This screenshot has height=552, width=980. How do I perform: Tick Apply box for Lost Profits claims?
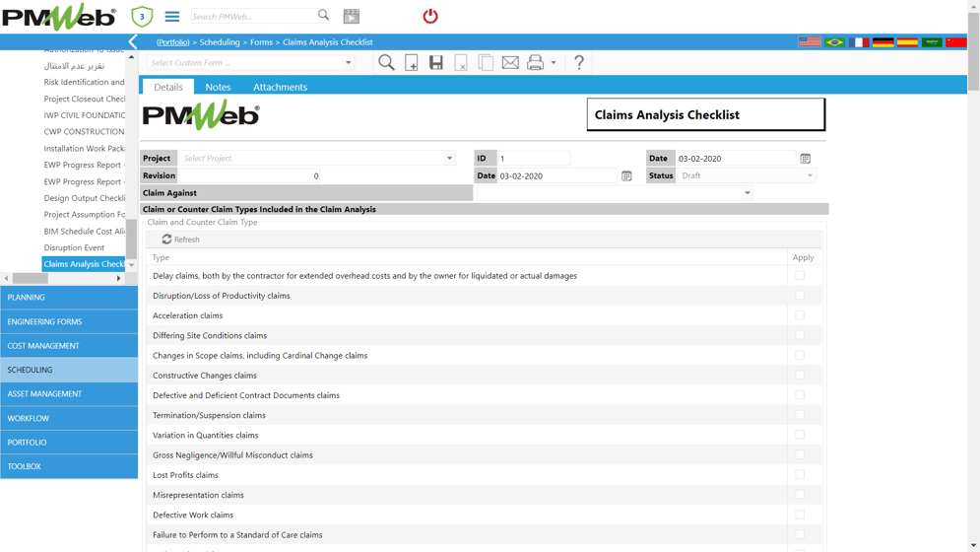point(800,475)
